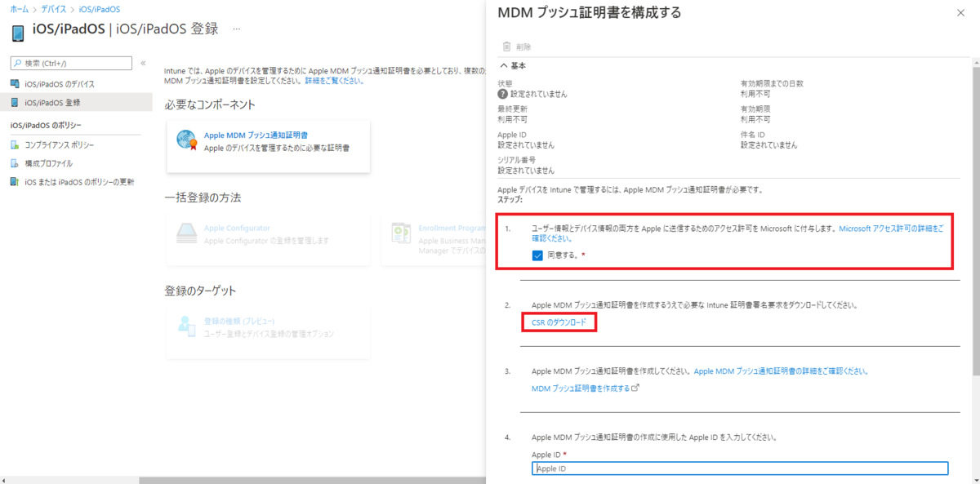The image size is (980, 484).
Task: Click the Enrollment Program card icon
Action: coord(402,233)
